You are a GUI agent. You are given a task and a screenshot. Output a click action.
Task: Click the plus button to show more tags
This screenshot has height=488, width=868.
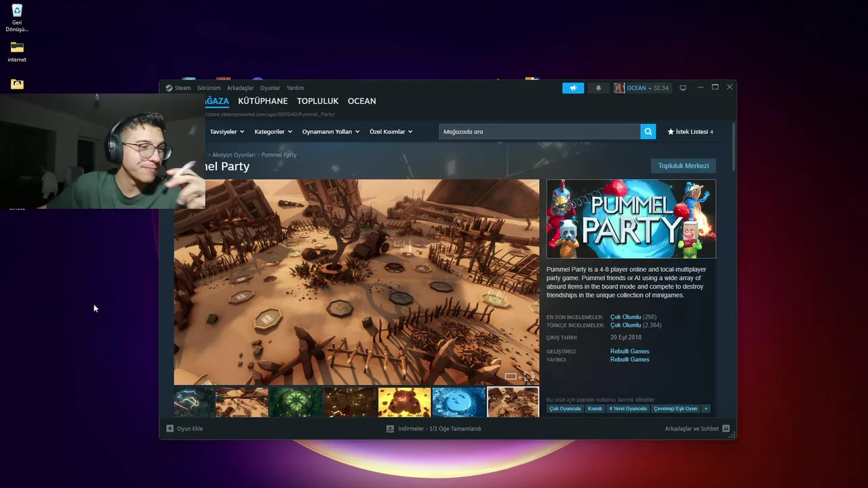point(706,409)
